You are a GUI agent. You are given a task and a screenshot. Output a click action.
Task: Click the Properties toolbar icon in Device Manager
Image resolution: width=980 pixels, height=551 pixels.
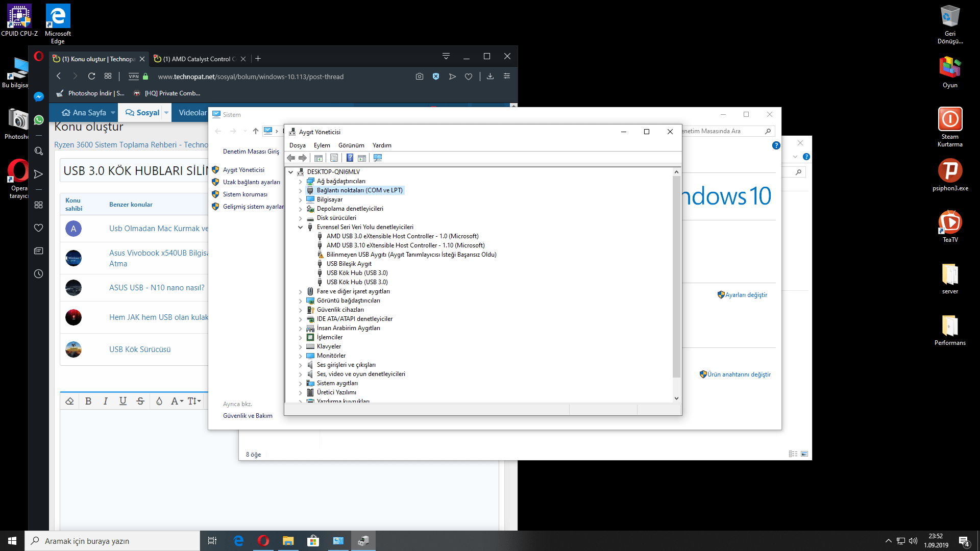click(334, 158)
